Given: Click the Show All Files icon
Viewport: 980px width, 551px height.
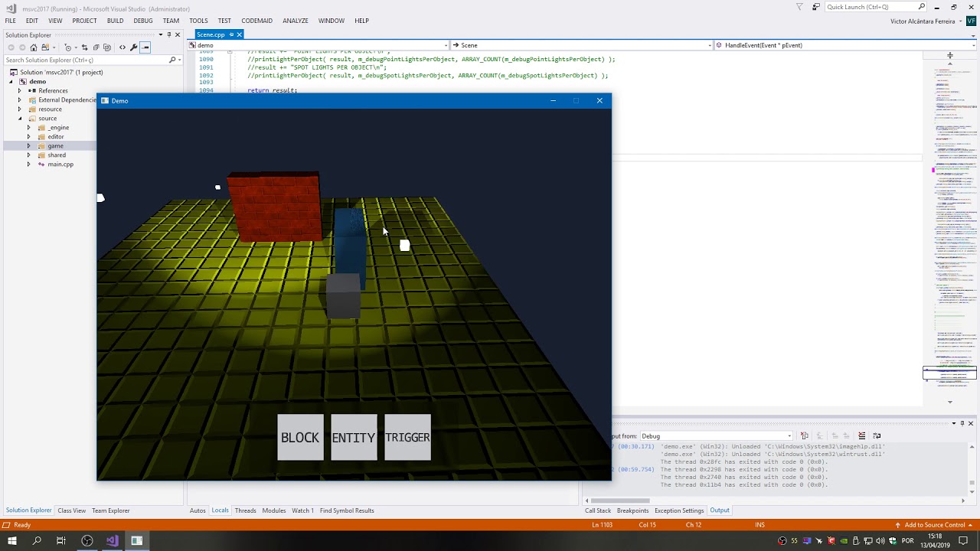Looking at the screenshot, I should click(107, 47).
